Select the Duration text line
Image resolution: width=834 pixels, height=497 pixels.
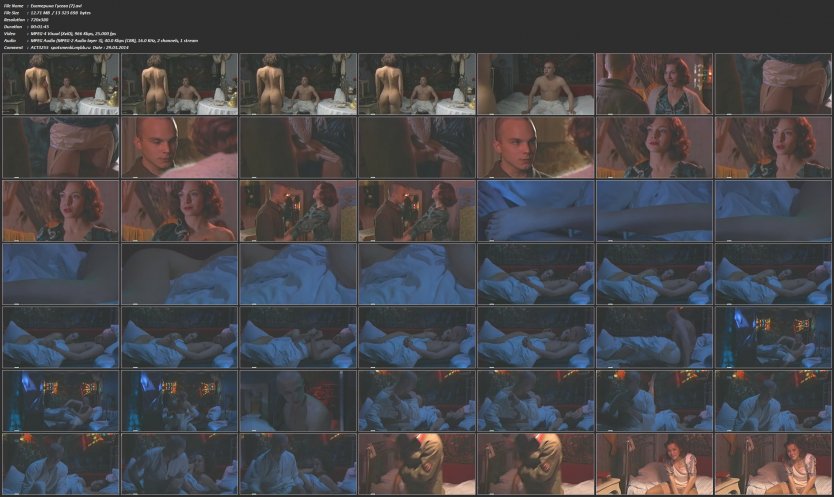(48, 27)
